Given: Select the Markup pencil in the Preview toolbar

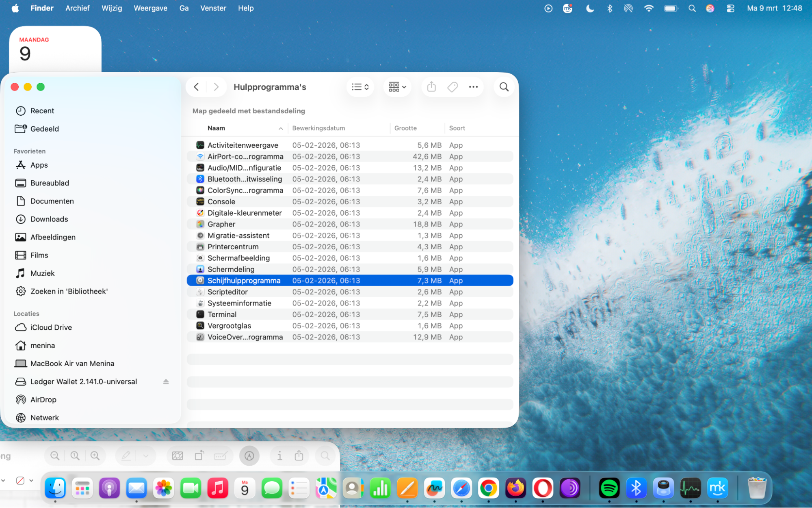Looking at the screenshot, I should coord(126,456).
